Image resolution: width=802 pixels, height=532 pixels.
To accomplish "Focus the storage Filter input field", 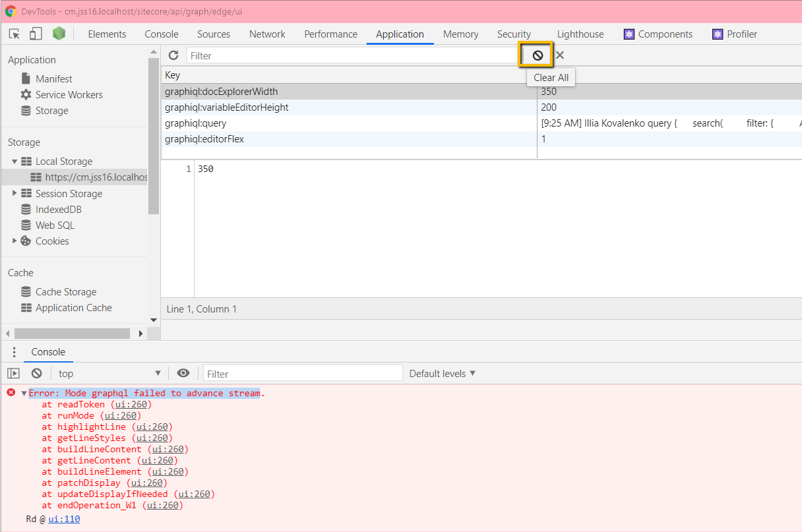I will point(354,55).
